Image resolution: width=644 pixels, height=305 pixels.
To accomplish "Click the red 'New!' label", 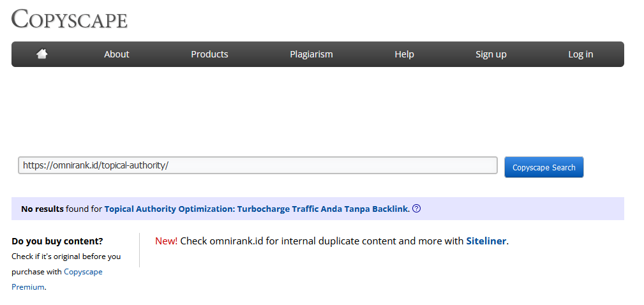I will tap(167, 241).
